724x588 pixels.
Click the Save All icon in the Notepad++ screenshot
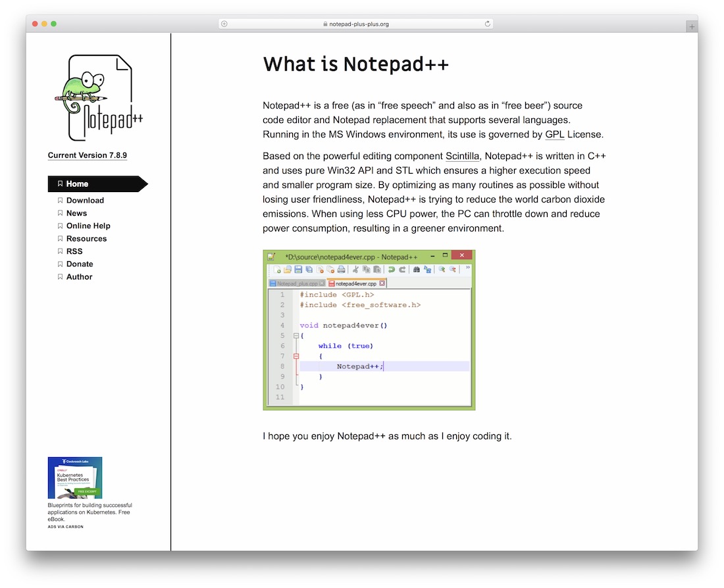[309, 270]
